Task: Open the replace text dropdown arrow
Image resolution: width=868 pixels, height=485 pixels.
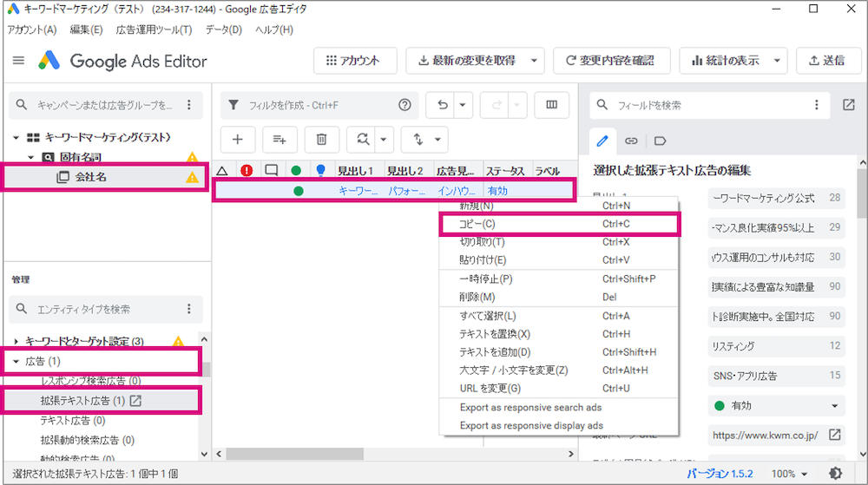Action: tap(383, 140)
